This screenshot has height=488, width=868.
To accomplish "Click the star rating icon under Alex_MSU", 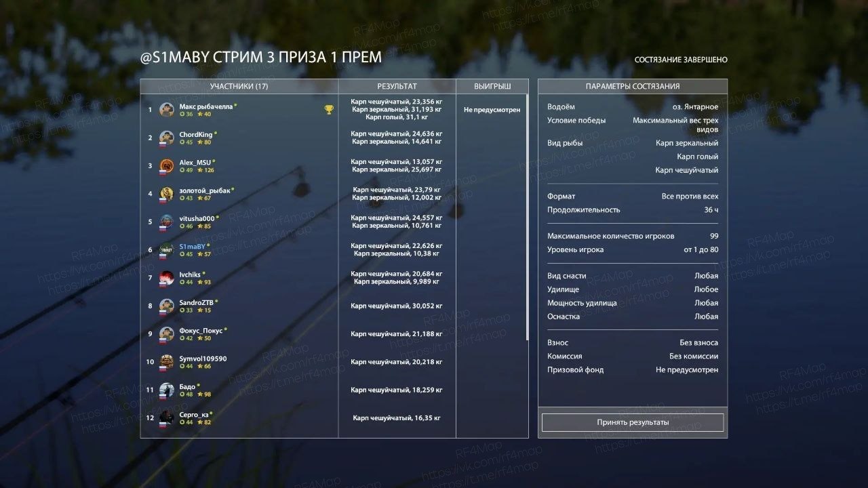I will [x=200, y=170].
